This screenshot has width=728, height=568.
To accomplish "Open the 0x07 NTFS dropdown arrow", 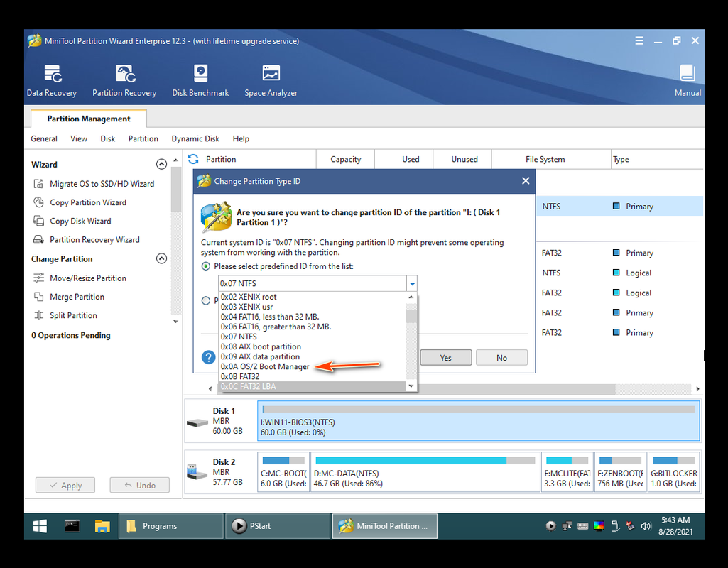I will 412,283.
